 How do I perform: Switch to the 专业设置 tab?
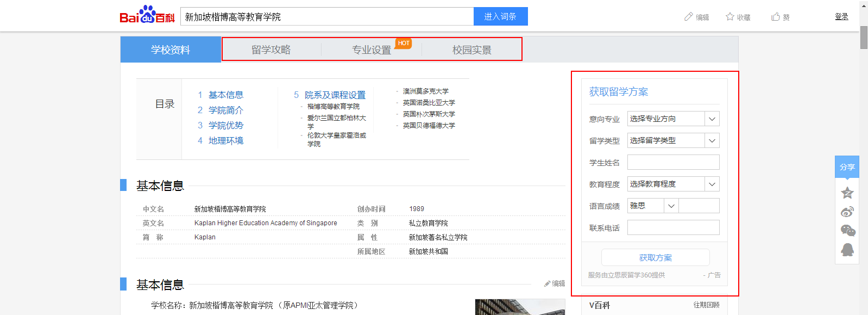372,50
